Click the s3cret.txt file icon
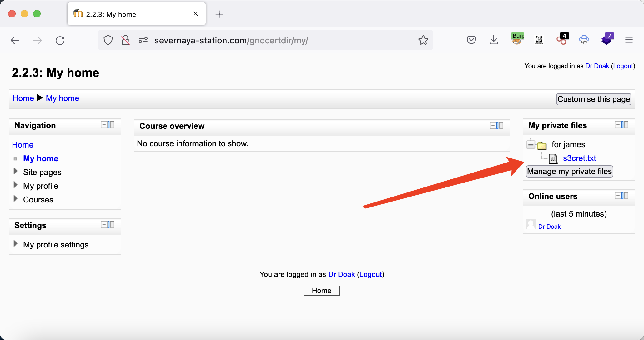 (553, 158)
